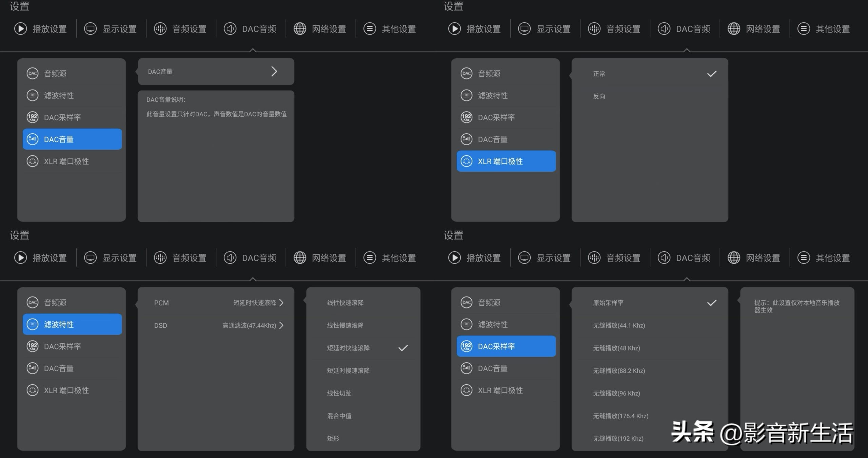
Task: Select the 矩形 filter option
Action: 333,438
